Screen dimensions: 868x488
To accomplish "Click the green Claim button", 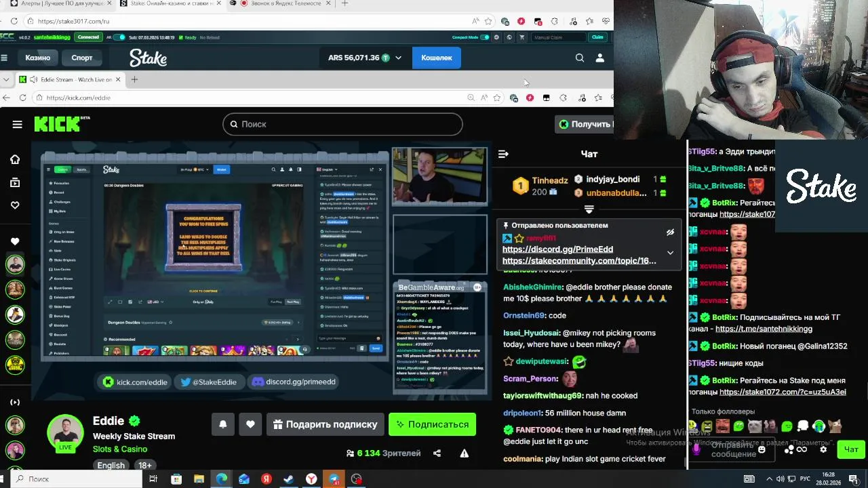I will (x=597, y=37).
